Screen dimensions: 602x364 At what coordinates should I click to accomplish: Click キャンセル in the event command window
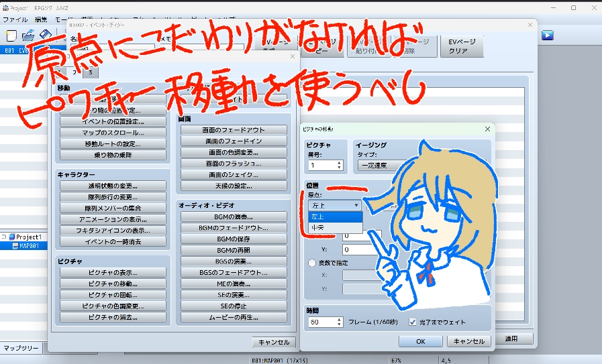(274, 342)
